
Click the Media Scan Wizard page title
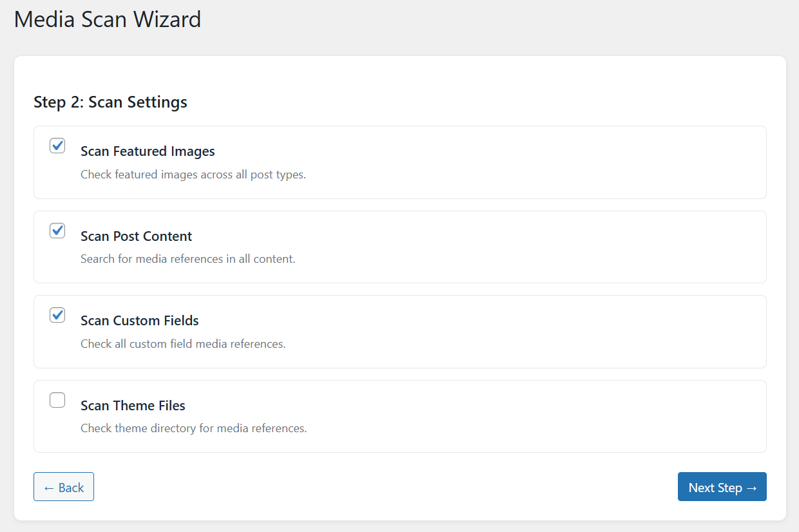click(107, 19)
